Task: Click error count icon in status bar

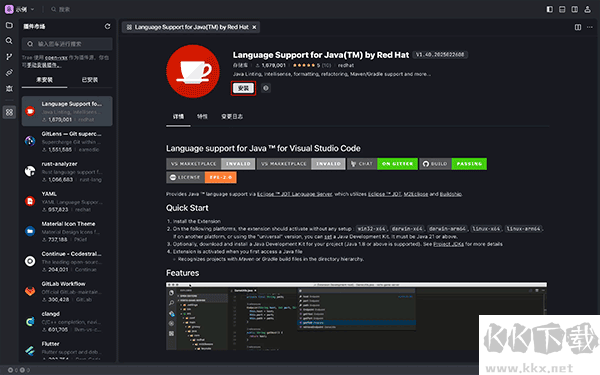Action: click(10, 370)
